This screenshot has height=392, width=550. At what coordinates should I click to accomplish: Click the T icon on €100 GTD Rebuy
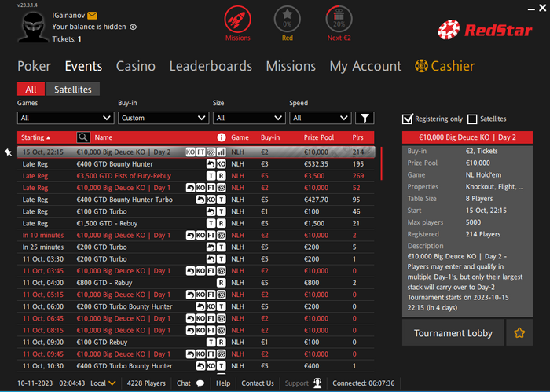click(x=211, y=343)
